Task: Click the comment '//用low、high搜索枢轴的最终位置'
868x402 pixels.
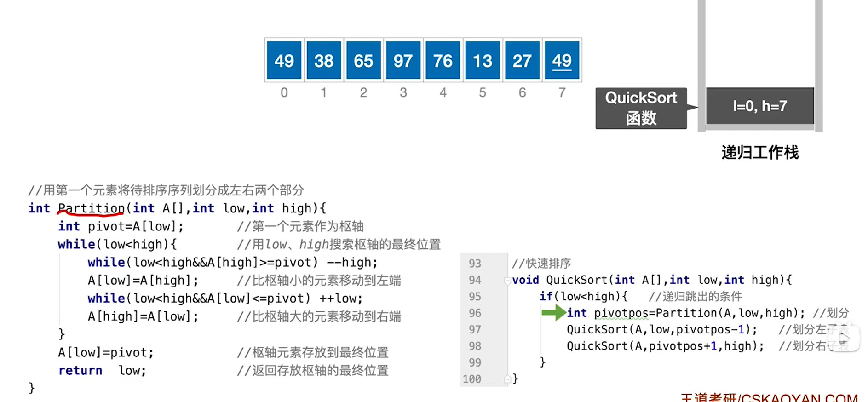Action: click(339, 244)
